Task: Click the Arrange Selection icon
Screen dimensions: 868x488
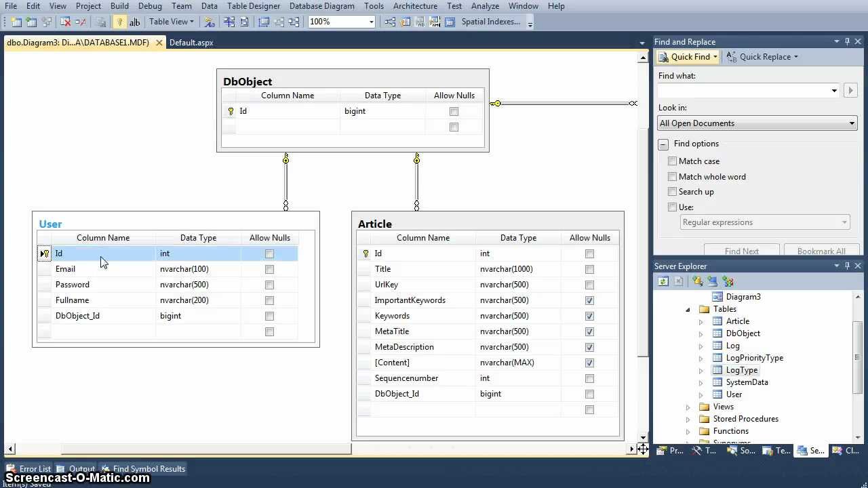Action: point(279,22)
